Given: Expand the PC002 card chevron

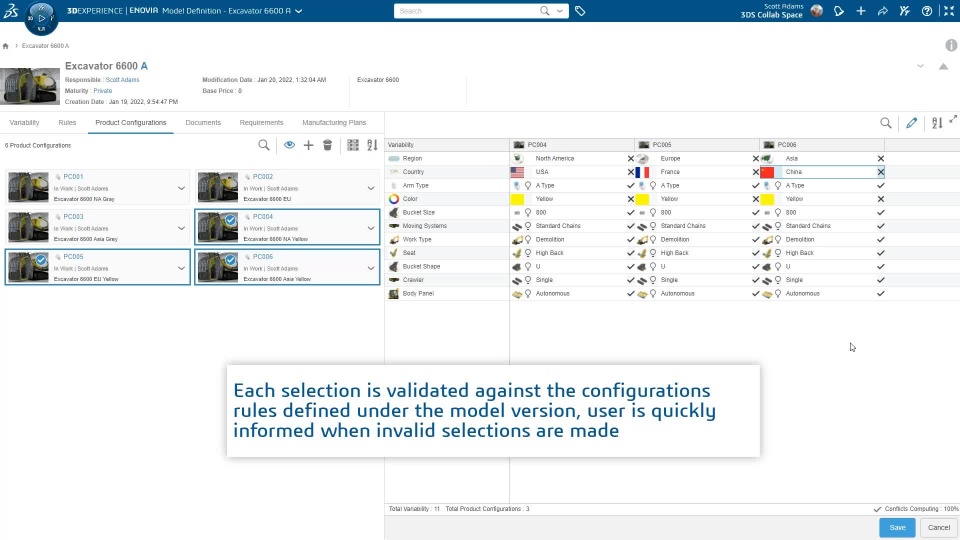Looking at the screenshot, I should 371,188.
